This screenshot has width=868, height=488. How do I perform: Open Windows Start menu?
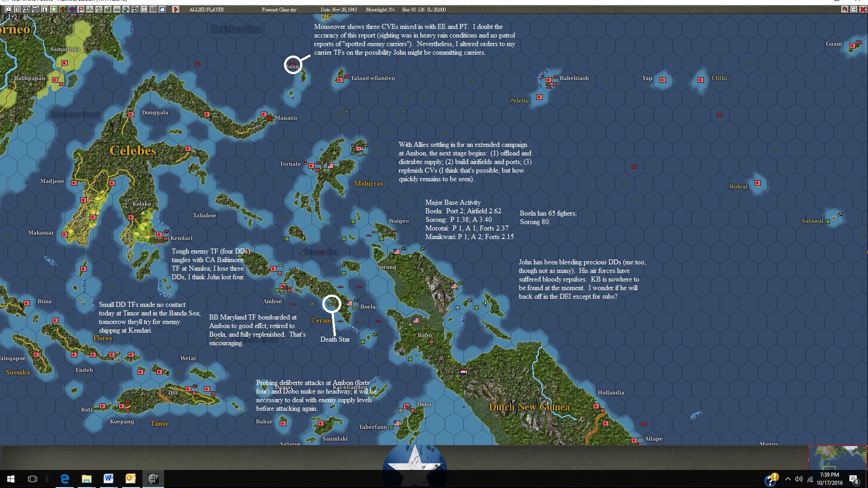[11, 479]
